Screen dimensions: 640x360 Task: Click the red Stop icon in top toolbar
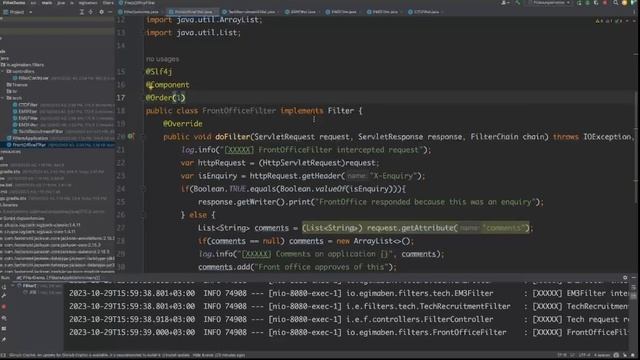point(605,3)
